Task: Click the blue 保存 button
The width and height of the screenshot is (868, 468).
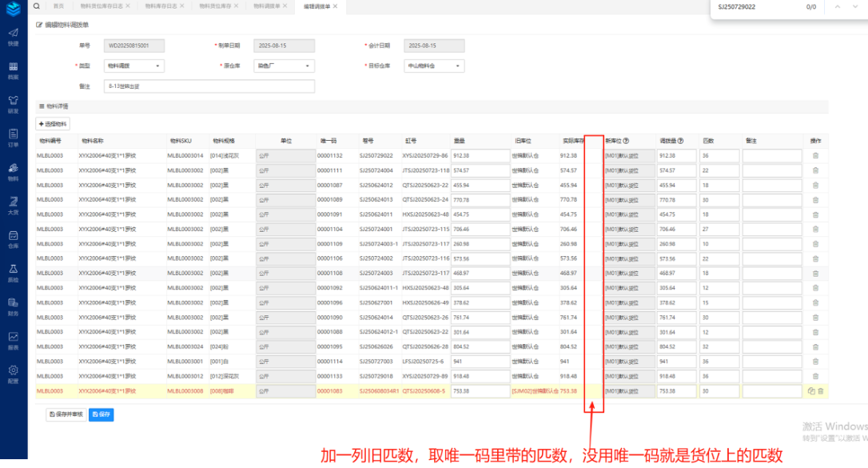Action: coord(101,414)
